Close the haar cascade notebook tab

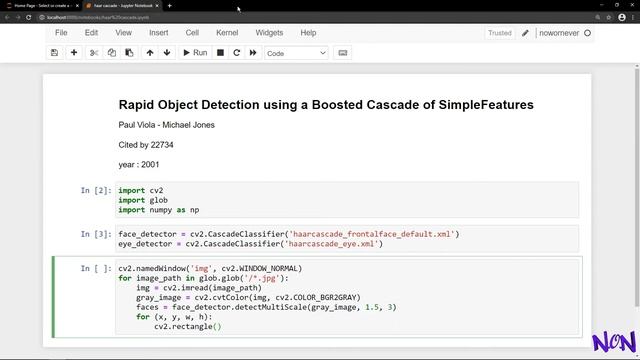tap(157, 6)
